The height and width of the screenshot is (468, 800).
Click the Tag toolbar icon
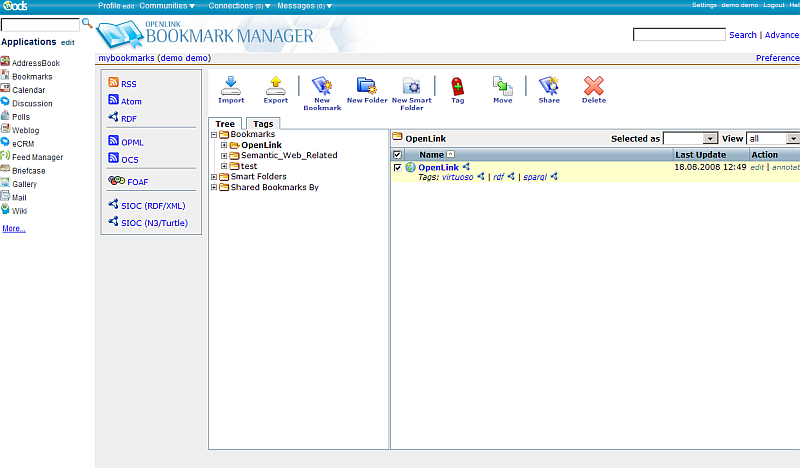(x=457, y=88)
